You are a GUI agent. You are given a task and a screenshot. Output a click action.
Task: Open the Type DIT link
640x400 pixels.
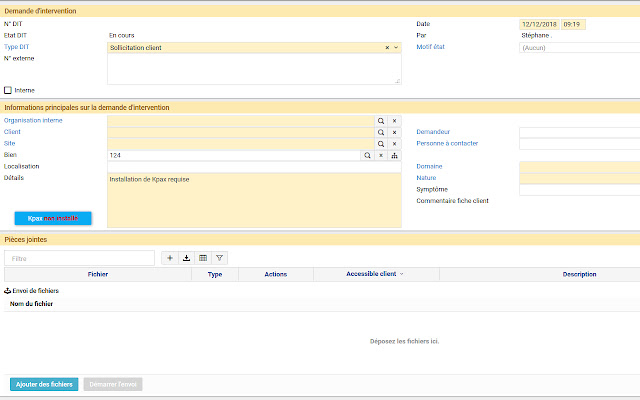pos(16,47)
